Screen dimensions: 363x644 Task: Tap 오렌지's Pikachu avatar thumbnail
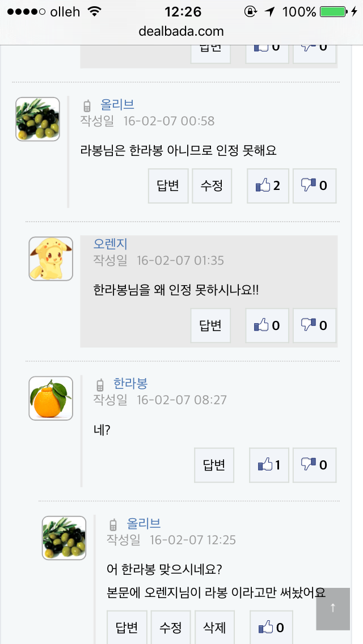[x=51, y=259]
